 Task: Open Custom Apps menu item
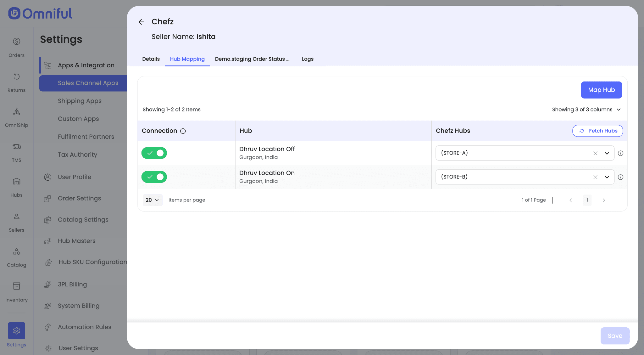(78, 119)
